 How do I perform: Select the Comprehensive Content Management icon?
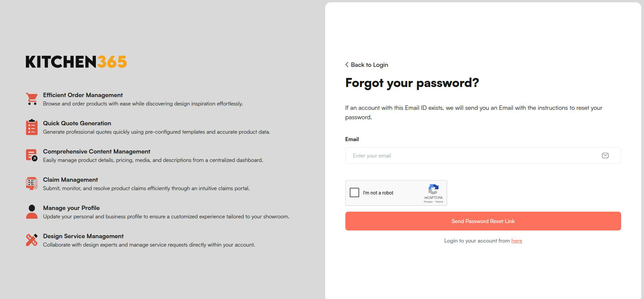(32, 155)
